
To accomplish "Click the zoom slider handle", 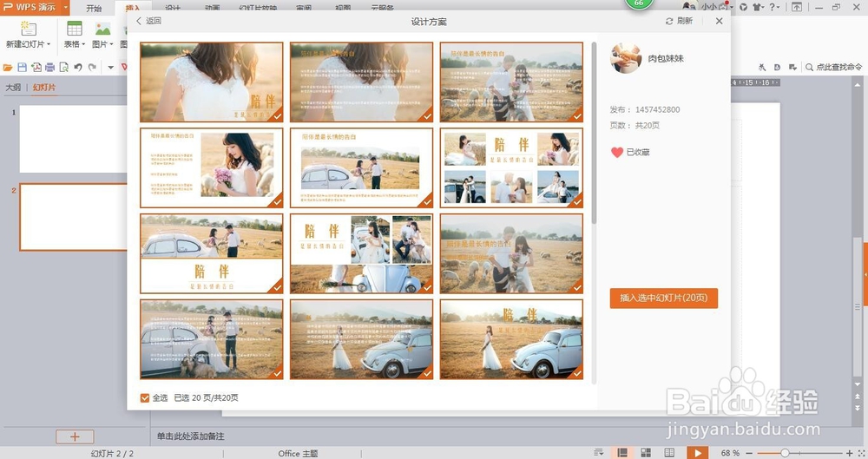I will click(x=785, y=453).
